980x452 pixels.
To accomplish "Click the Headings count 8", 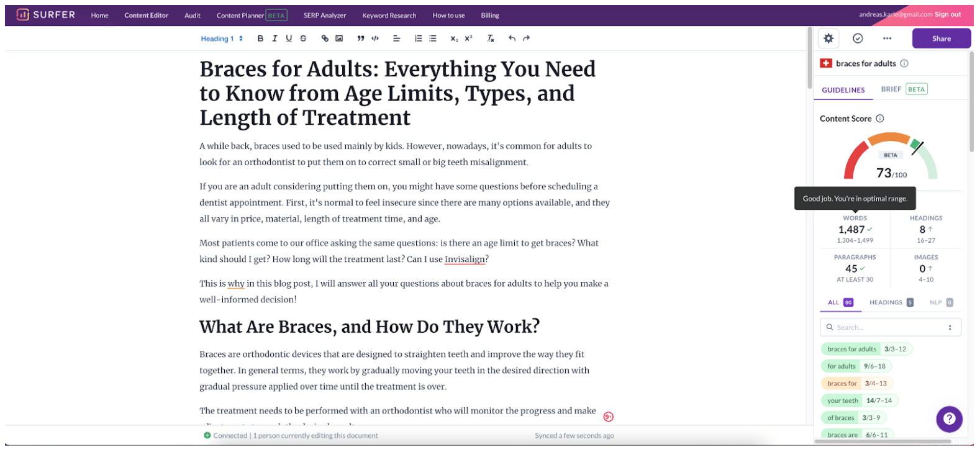I will click(x=922, y=230).
